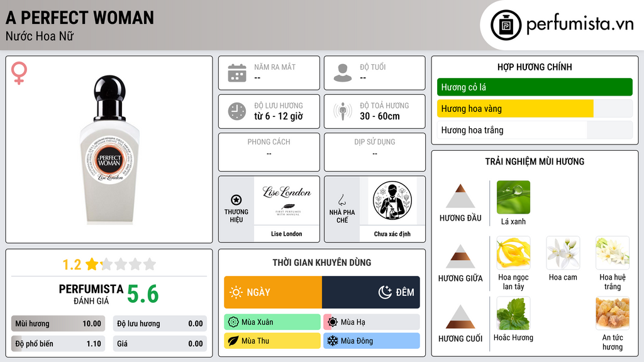Click the perfumista.vn site name
644x362 pixels.
(x=580, y=24)
